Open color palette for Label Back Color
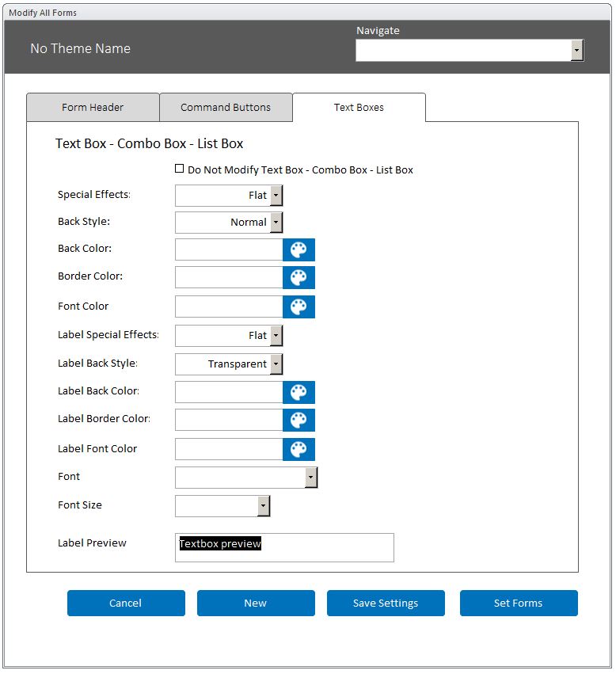This screenshot has height=674, width=616. tap(298, 392)
